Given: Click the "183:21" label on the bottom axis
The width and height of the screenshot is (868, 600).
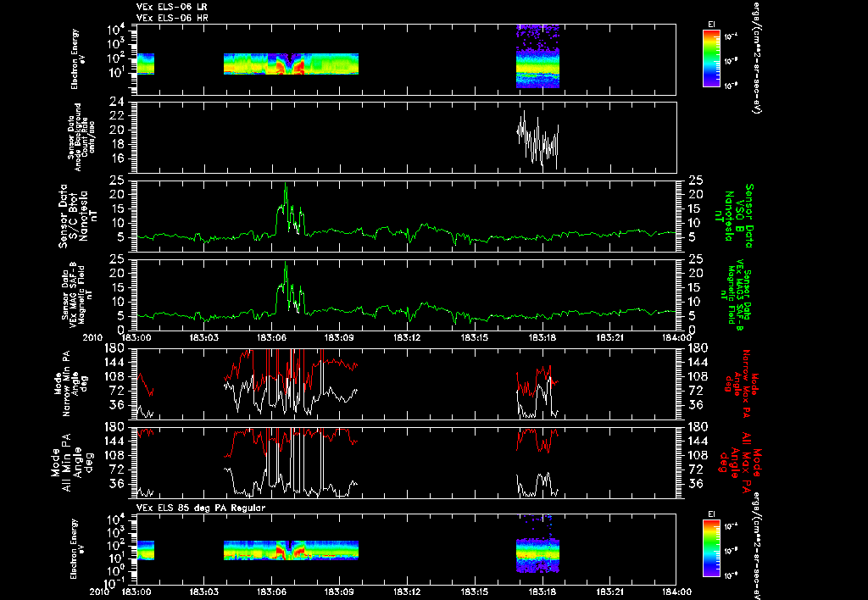Looking at the screenshot, I should 611,592.
